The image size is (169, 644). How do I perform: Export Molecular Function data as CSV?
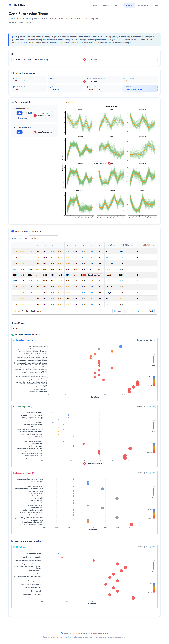tap(146, 473)
